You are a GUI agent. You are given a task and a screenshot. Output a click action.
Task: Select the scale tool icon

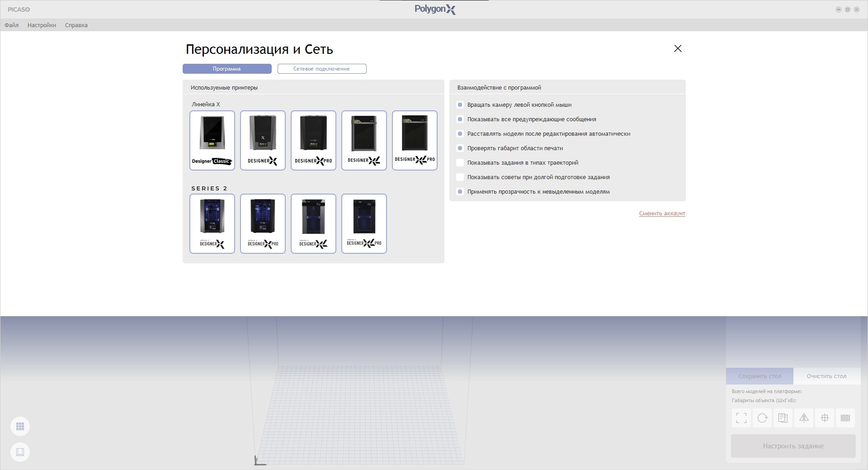coord(741,418)
